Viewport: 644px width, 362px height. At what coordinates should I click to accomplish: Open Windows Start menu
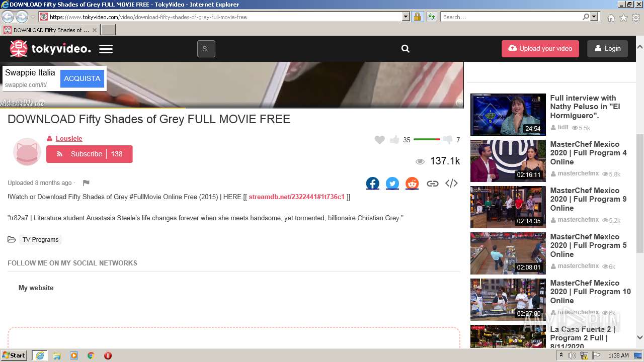14,355
